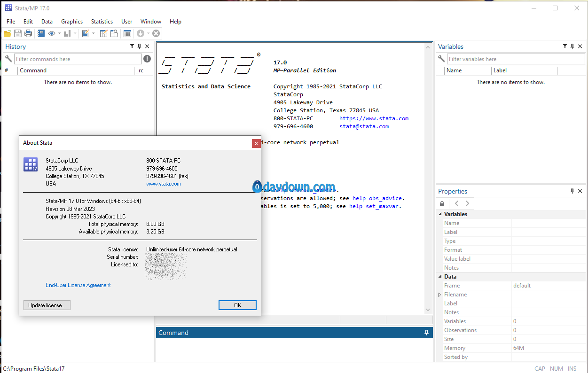
Task: Open the Edit menu
Action: (x=28, y=22)
